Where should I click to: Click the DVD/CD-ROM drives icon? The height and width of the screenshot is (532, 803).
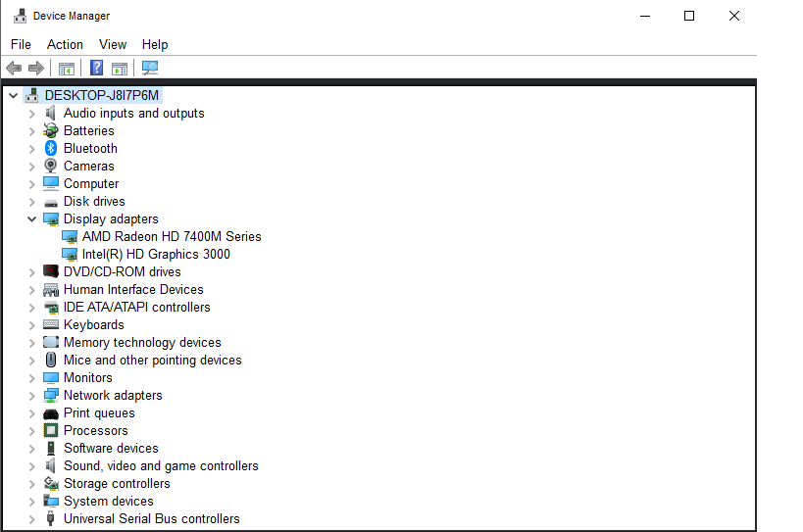coord(51,271)
